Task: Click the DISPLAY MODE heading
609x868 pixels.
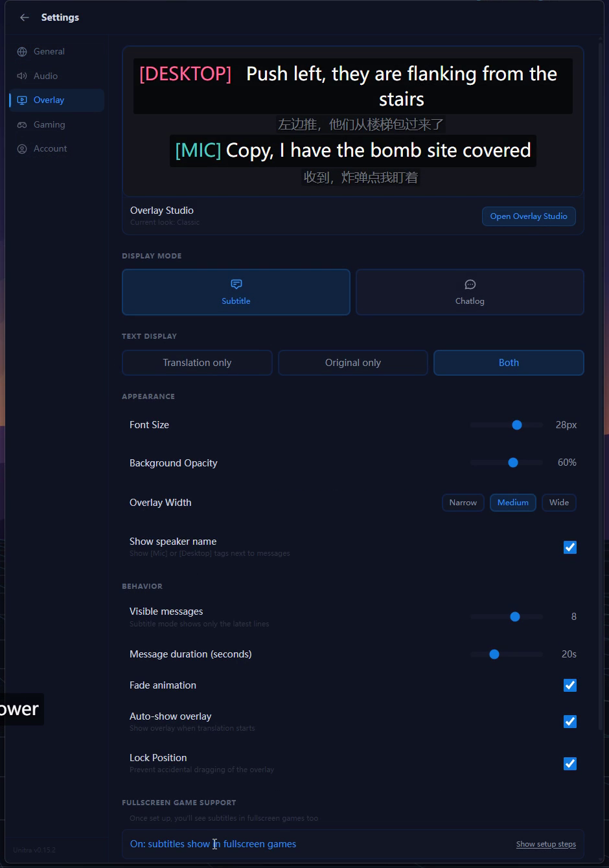Action: (x=152, y=256)
